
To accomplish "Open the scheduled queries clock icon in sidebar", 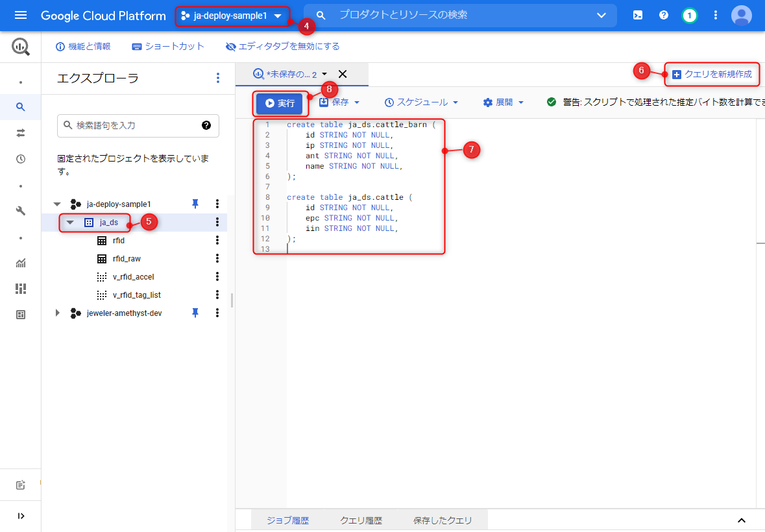I will (21, 159).
